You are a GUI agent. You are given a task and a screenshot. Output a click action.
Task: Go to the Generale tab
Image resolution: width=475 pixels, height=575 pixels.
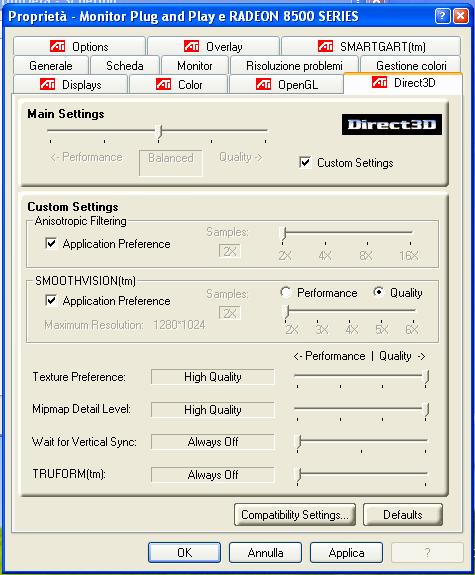pyautogui.click(x=51, y=66)
